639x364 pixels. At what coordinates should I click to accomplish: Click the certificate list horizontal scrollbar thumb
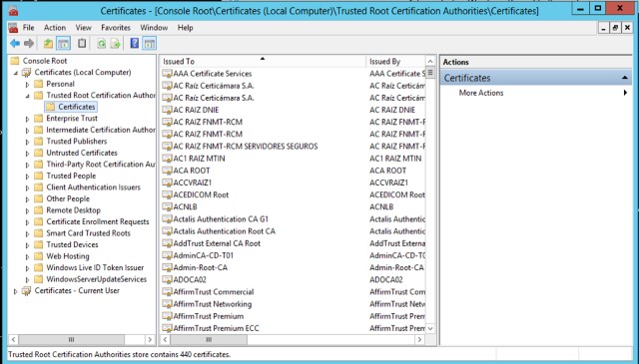(x=209, y=340)
